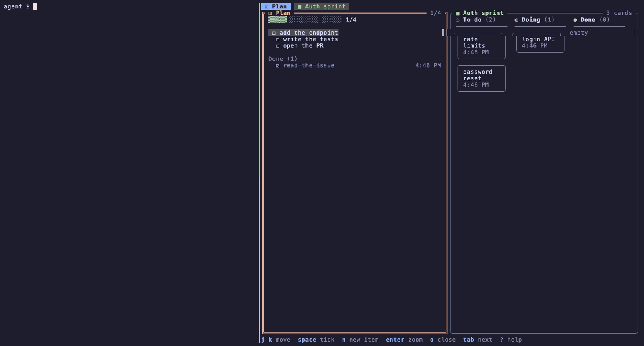Tick the 'open the PR' checkbox
This screenshot has width=644, height=346.
[278, 46]
